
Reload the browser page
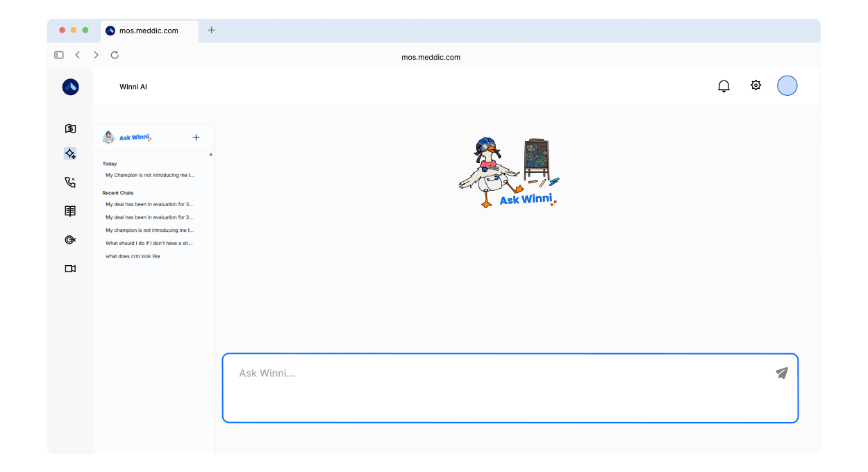[x=115, y=55]
